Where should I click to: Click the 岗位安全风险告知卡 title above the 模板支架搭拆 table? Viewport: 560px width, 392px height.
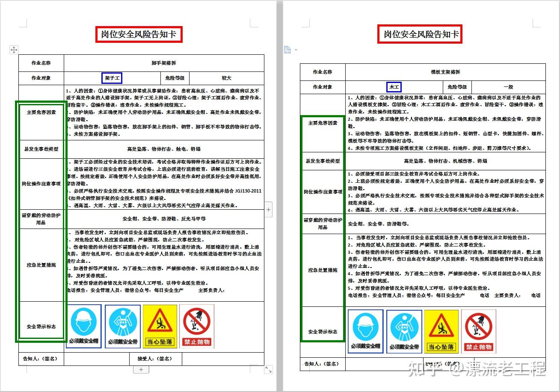click(421, 34)
